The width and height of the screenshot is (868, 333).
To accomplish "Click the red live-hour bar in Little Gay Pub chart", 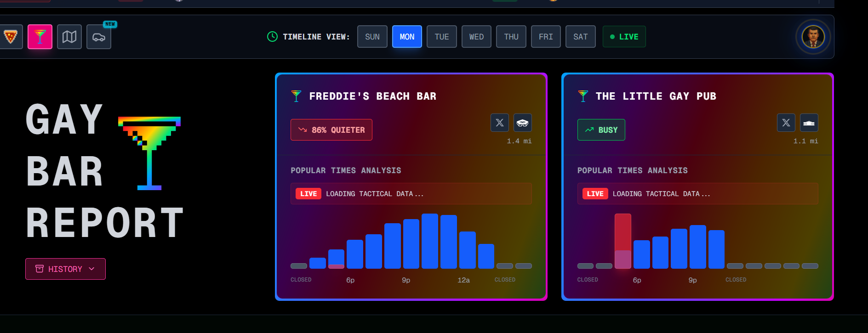I will 623,241.
